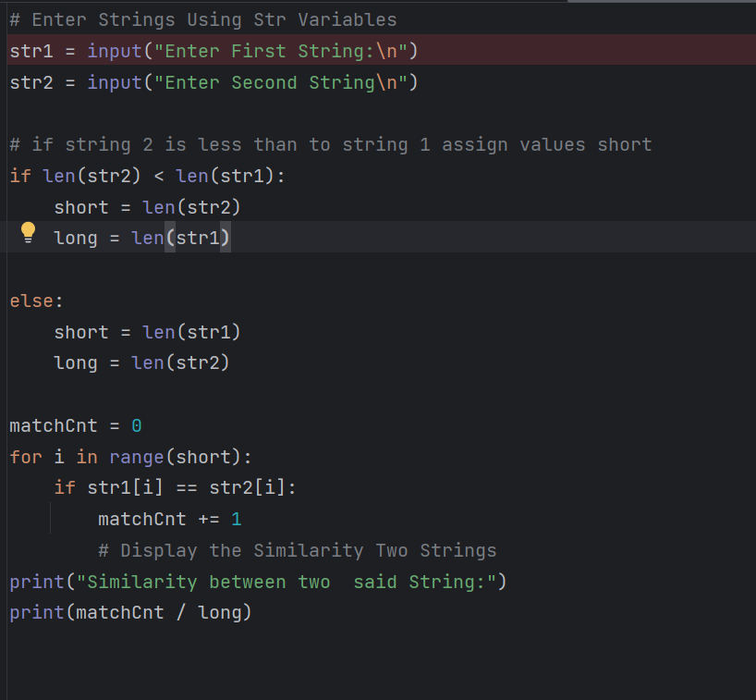The height and width of the screenshot is (700, 756).
Task: Select the top comment about Str Variables
Action: [x=203, y=19]
